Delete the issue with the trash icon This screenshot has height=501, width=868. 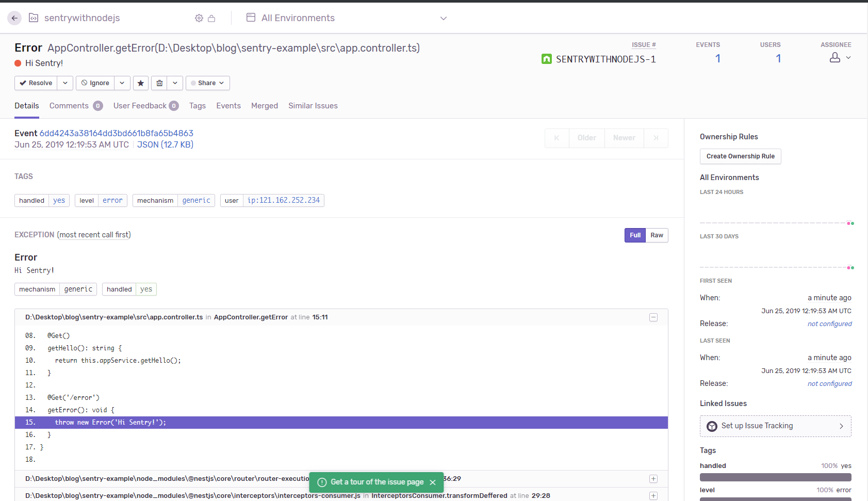click(x=159, y=83)
